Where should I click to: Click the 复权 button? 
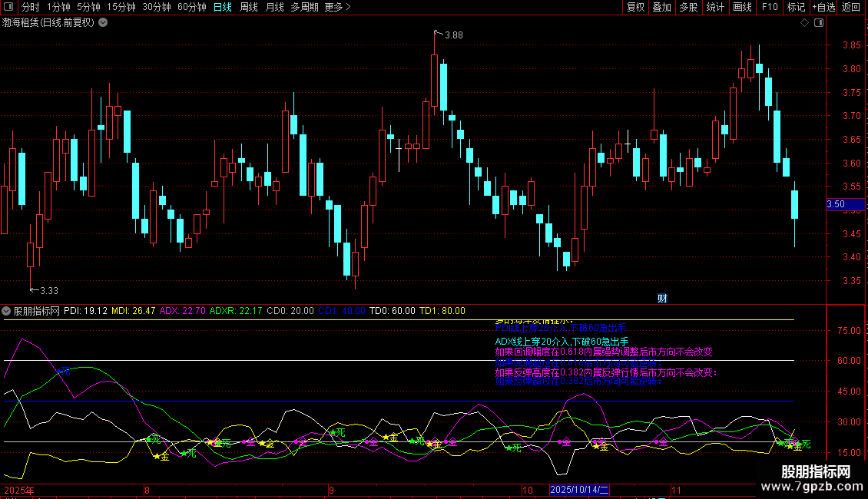[x=636, y=8]
